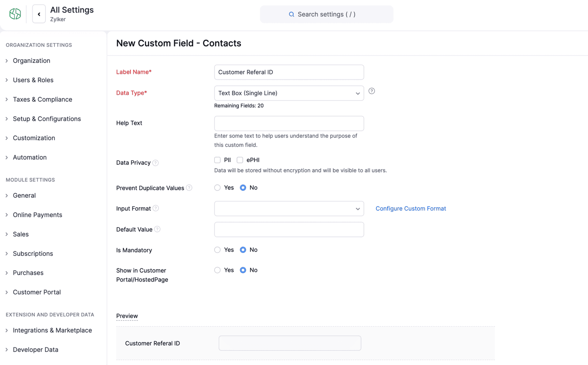588x365 pixels.
Task: Enable the ePHI checkbox
Action: click(240, 160)
